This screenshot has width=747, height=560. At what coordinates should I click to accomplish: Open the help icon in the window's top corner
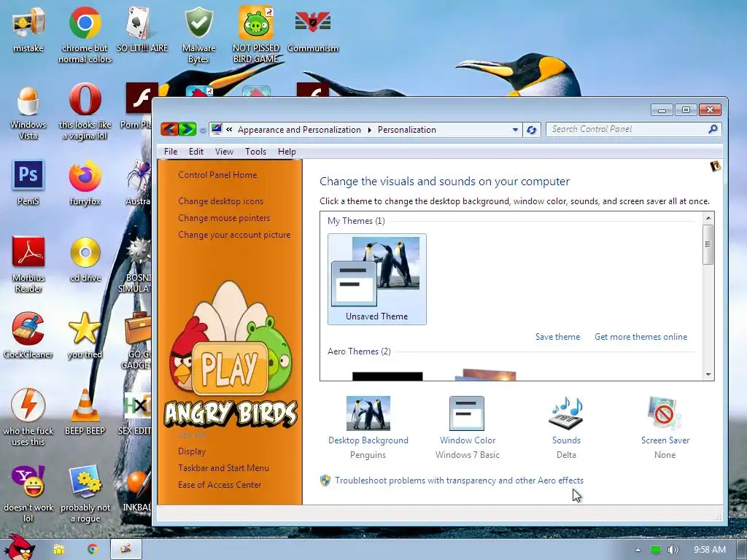click(715, 166)
